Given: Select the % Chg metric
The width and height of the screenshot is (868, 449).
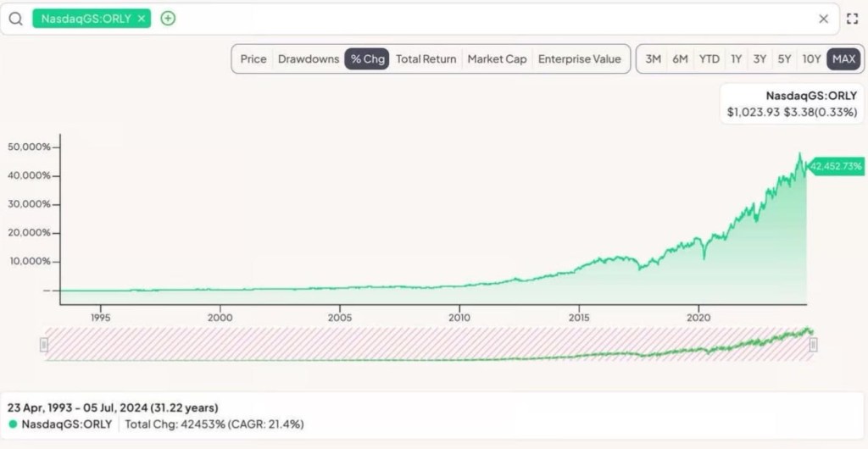Looking at the screenshot, I should [x=367, y=59].
